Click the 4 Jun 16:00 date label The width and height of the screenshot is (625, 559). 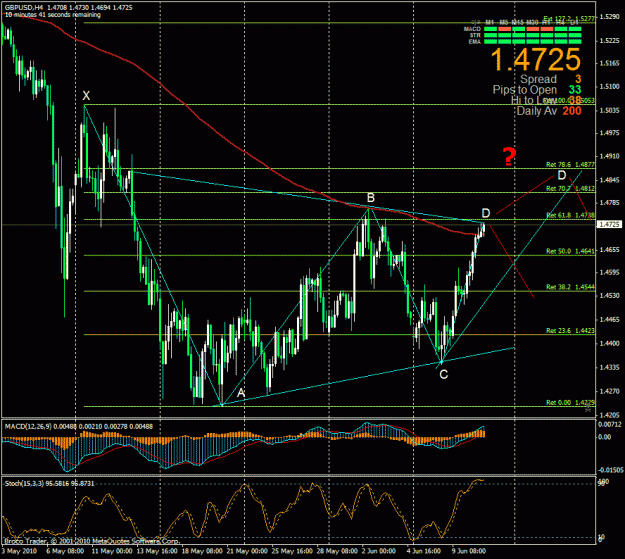(x=424, y=551)
